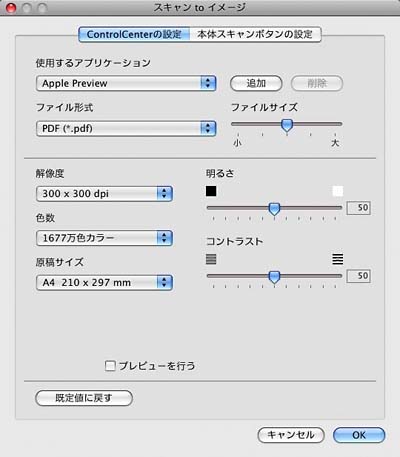Click the black dark-brightness icon
The width and height of the screenshot is (400, 457).
211,191
